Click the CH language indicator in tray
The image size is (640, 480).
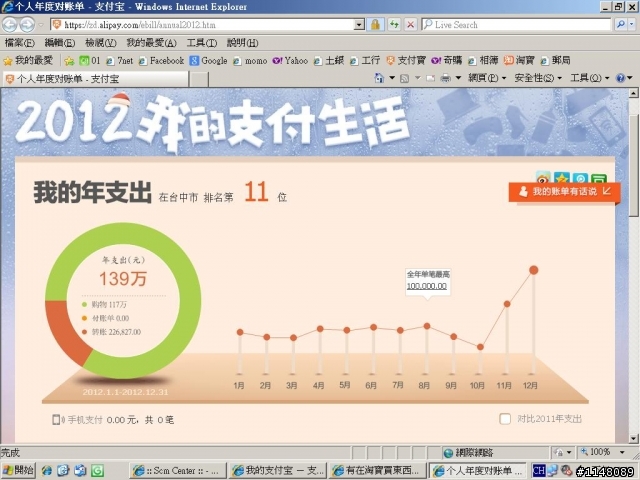[x=539, y=471]
